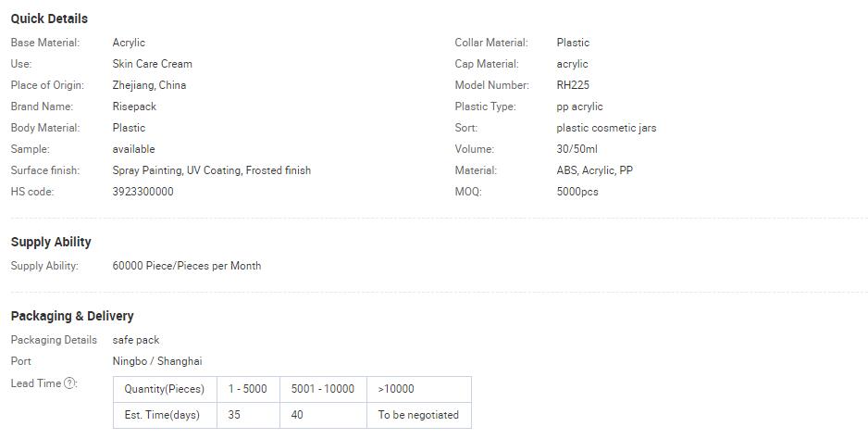Click the Place of Origin Zhejiang, China text
The width and height of the screenshot is (868, 439).
pyautogui.click(x=150, y=85)
